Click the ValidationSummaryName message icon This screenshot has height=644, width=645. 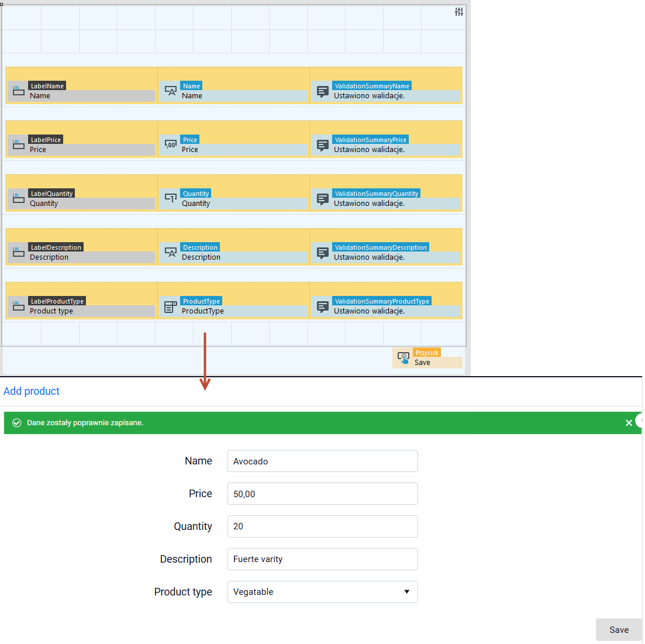[323, 91]
